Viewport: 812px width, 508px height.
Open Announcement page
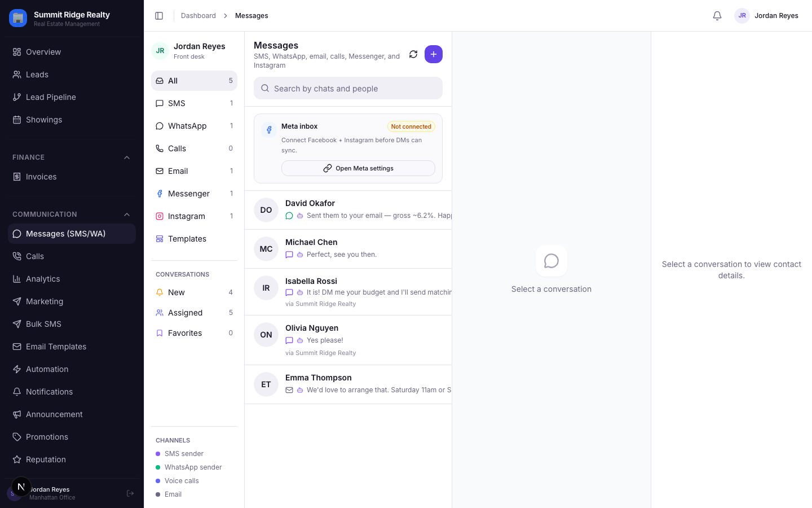click(x=72, y=414)
